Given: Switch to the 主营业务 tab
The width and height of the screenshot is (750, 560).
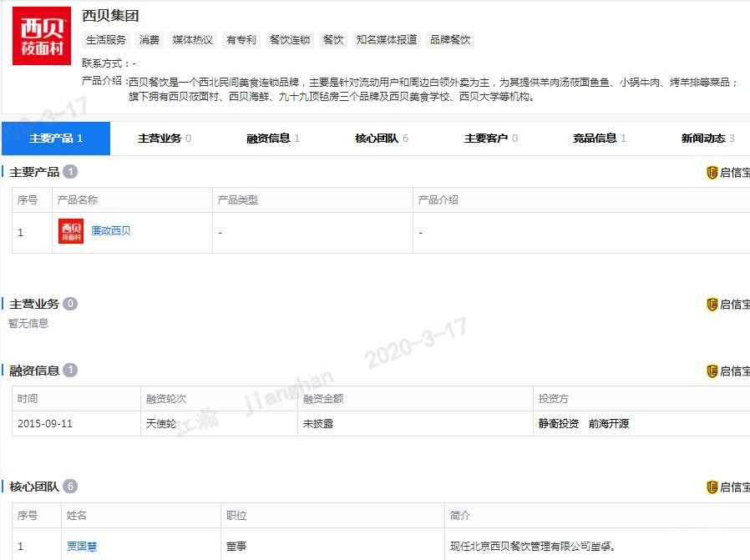Looking at the screenshot, I should coord(165,139).
